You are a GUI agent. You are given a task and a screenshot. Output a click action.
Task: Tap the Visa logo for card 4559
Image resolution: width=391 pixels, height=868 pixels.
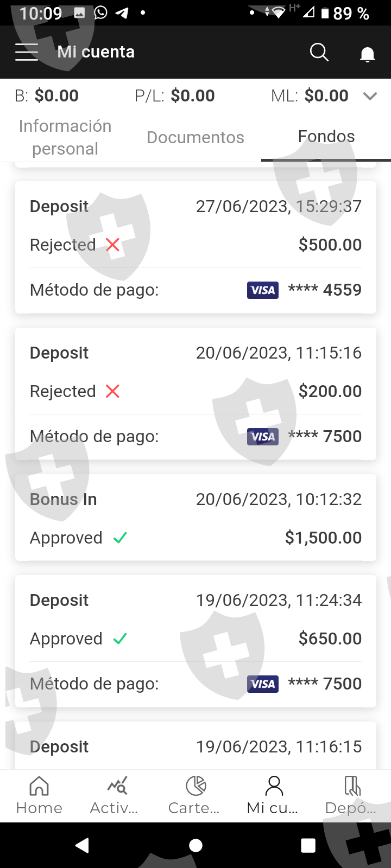(263, 290)
